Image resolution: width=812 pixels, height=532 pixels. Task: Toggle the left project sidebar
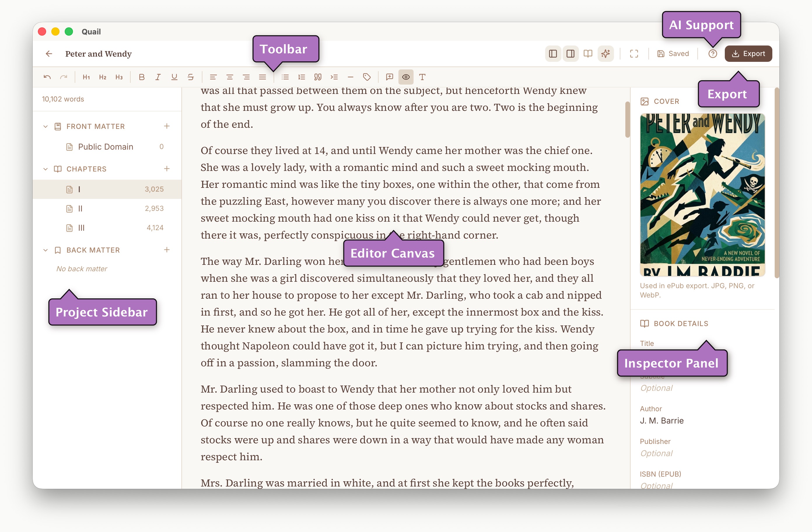tap(553, 54)
